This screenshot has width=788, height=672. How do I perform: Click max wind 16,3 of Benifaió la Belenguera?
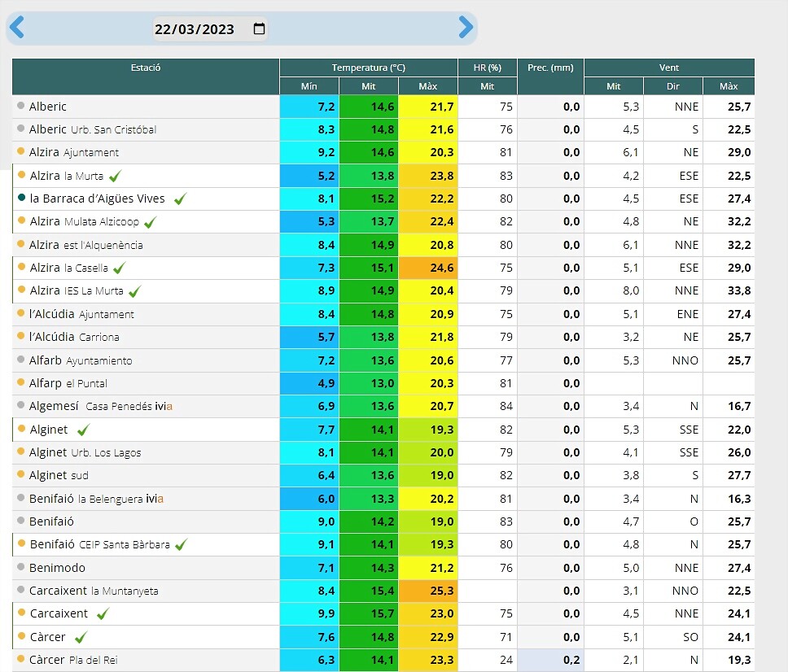729,499
